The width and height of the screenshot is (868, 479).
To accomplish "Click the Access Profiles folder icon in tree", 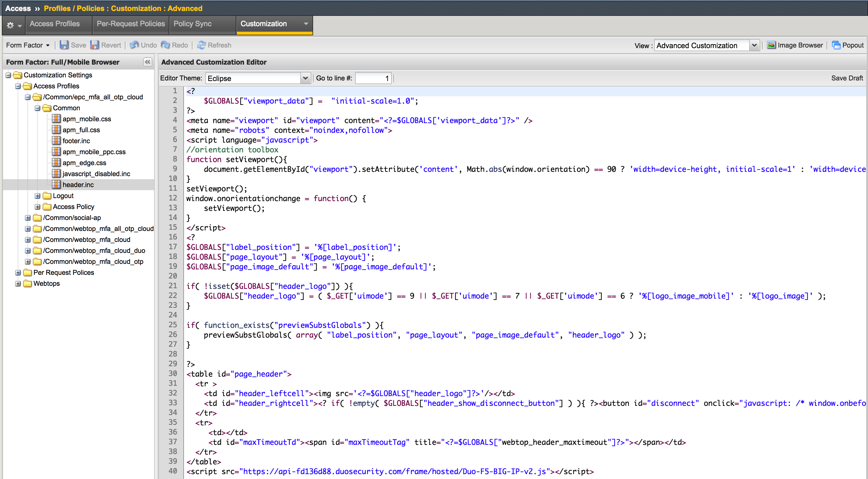I will pos(27,86).
